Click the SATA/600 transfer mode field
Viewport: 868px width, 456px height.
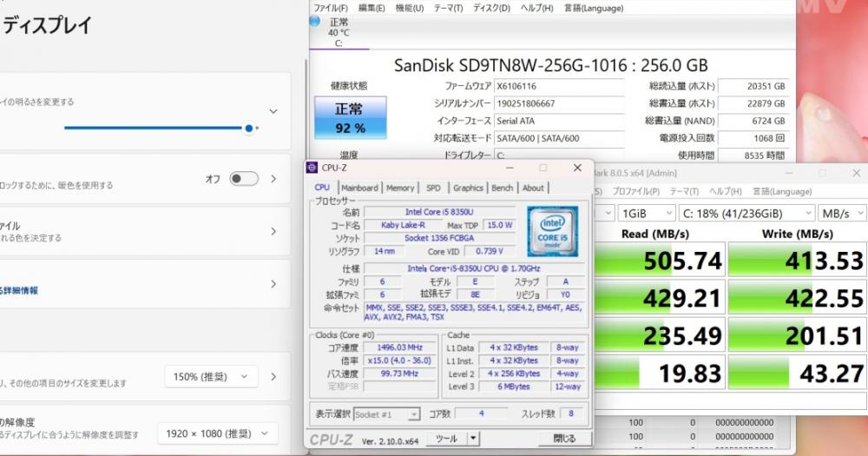(x=559, y=138)
